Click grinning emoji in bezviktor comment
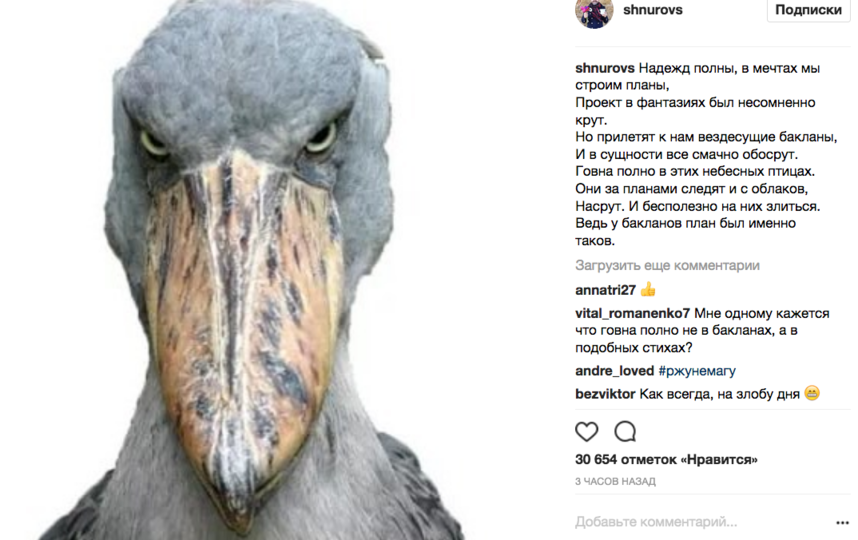This screenshot has height=540, width=858. pyautogui.click(x=812, y=393)
